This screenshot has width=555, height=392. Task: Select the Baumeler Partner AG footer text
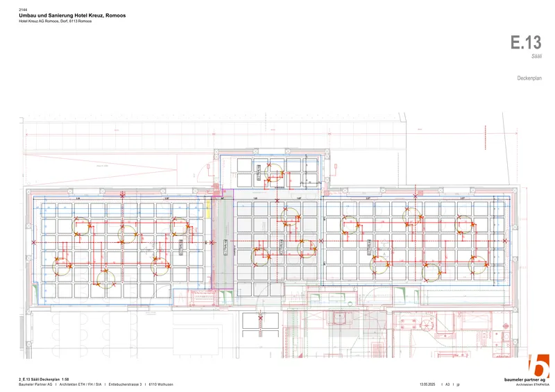point(35,384)
